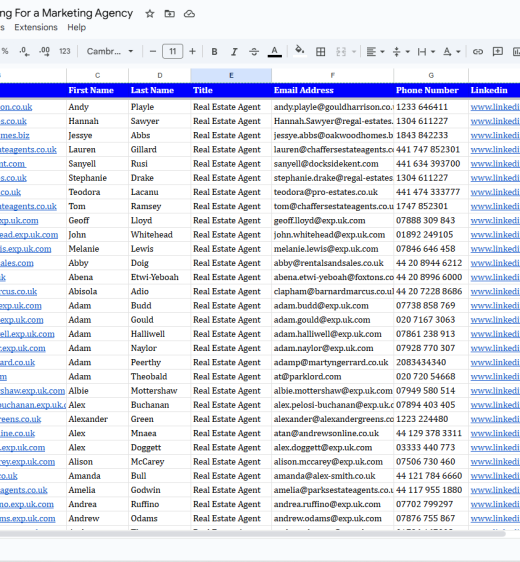Screen dimensions: 520x562
Task: Click the Linkedin header cell
Action: click(x=494, y=90)
